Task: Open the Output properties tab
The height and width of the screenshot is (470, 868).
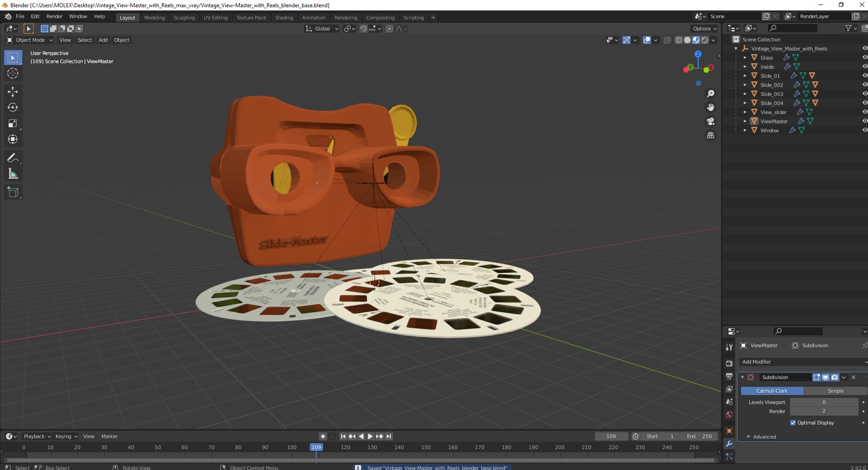Action: coord(729,376)
